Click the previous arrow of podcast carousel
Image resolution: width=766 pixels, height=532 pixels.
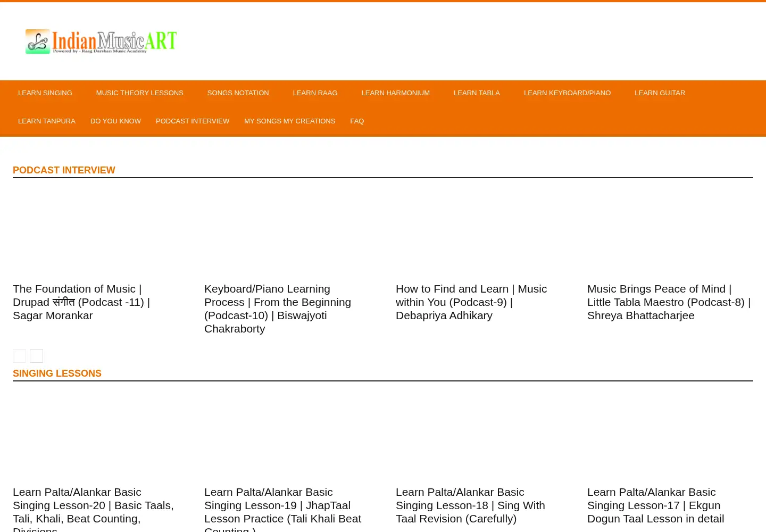pos(19,356)
